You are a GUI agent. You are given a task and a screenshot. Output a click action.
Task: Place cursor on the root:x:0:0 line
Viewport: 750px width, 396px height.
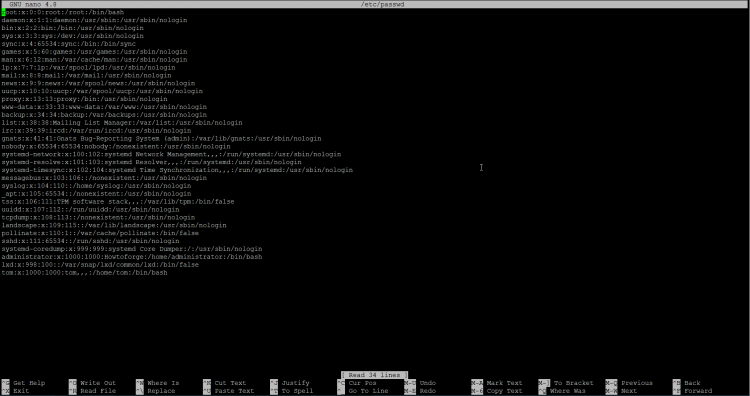click(x=63, y=12)
